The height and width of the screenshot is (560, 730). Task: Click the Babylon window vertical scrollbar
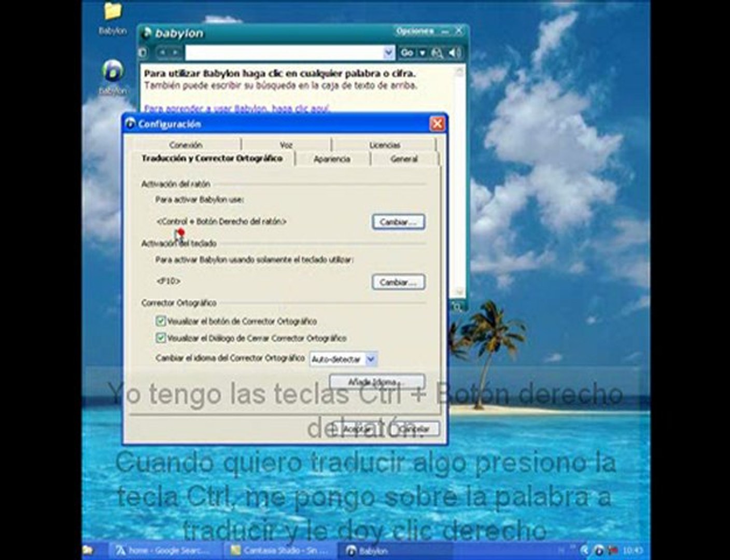point(459,181)
